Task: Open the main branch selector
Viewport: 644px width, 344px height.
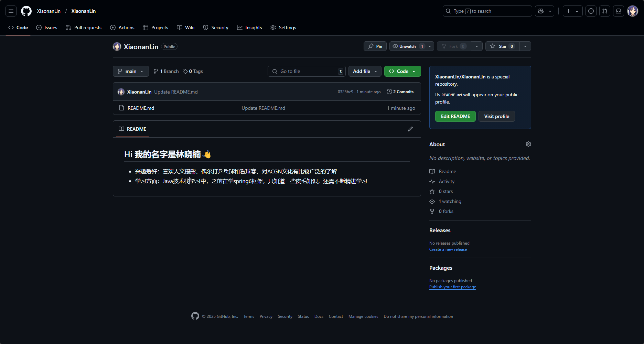Action: [131, 71]
